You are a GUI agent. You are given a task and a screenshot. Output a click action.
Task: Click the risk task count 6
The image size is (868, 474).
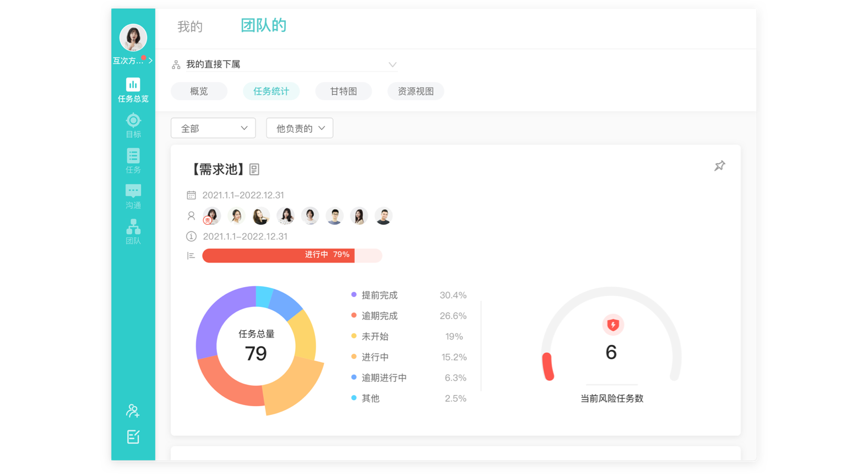click(611, 352)
